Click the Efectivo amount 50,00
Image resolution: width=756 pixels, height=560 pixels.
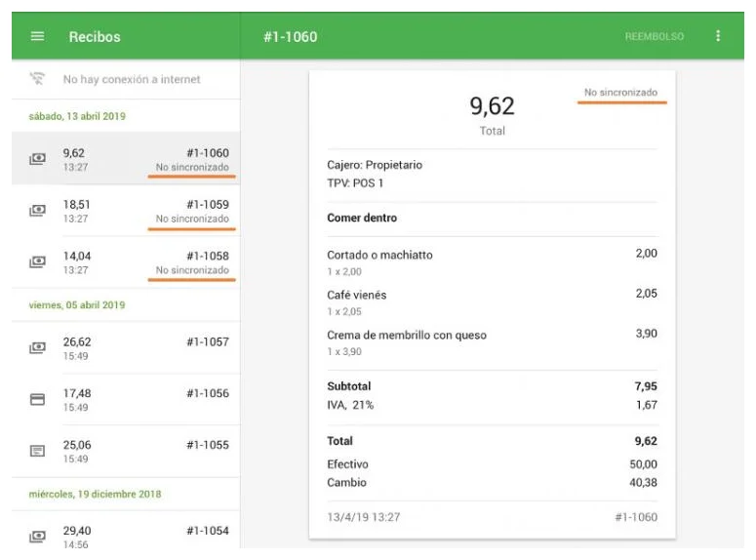coord(643,464)
